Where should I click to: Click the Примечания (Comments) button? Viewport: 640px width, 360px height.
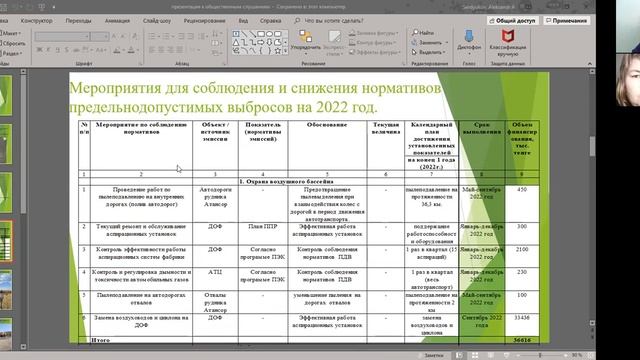tap(567, 20)
